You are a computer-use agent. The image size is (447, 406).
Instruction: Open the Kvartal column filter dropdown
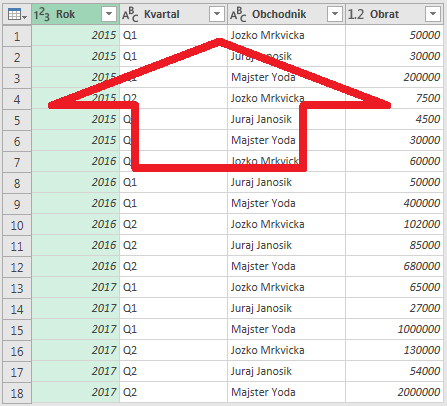[x=217, y=14]
